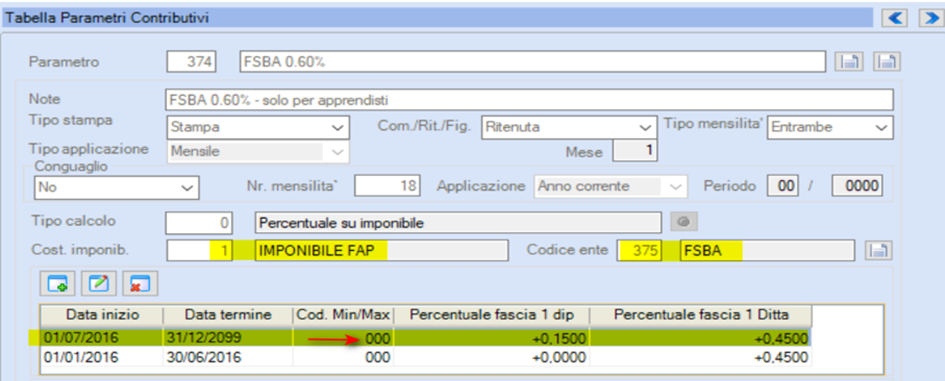Delete selected row with red X icon
This screenshot has height=381, width=945.
(140, 284)
